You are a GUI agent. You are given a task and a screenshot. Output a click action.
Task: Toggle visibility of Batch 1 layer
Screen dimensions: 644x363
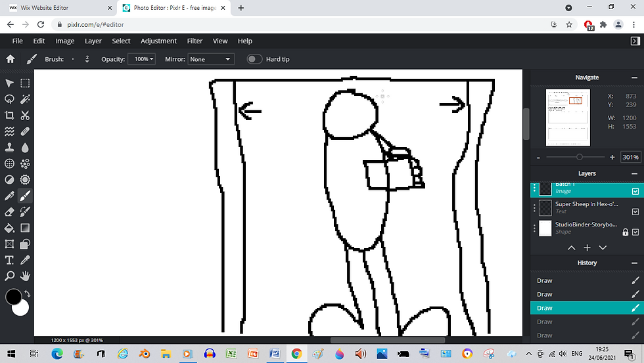tap(635, 191)
